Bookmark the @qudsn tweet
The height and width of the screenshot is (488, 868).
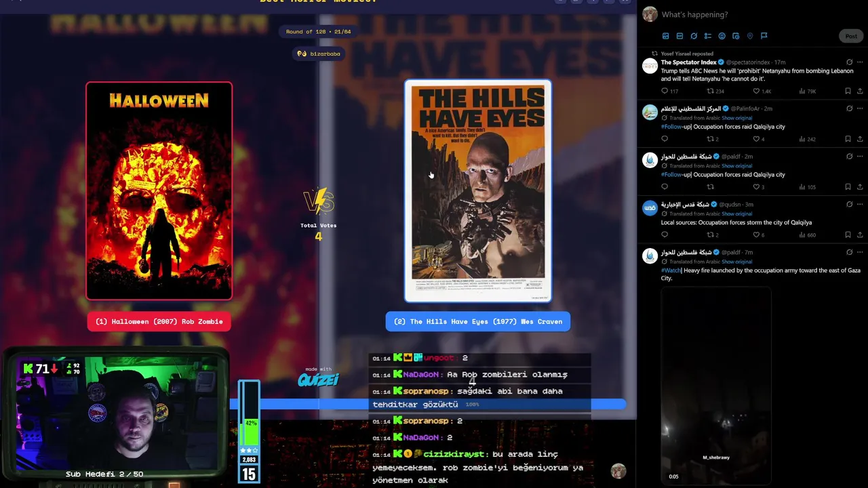(x=848, y=235)
